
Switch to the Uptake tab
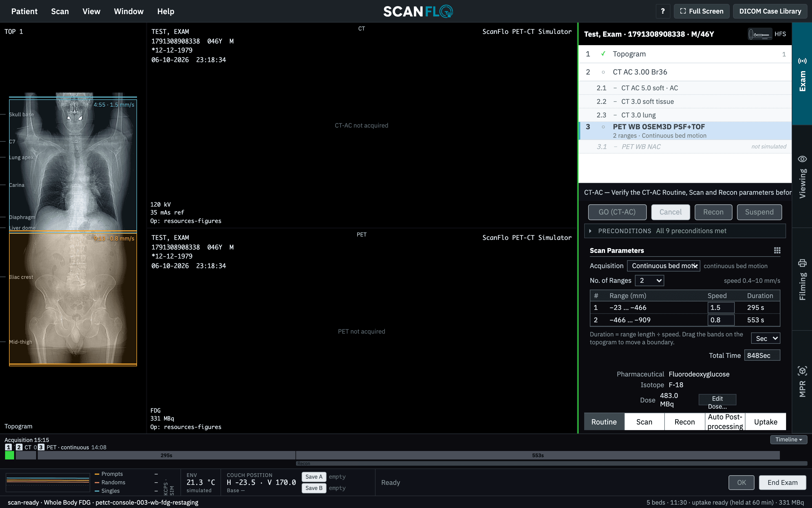[x=765, y=422]
